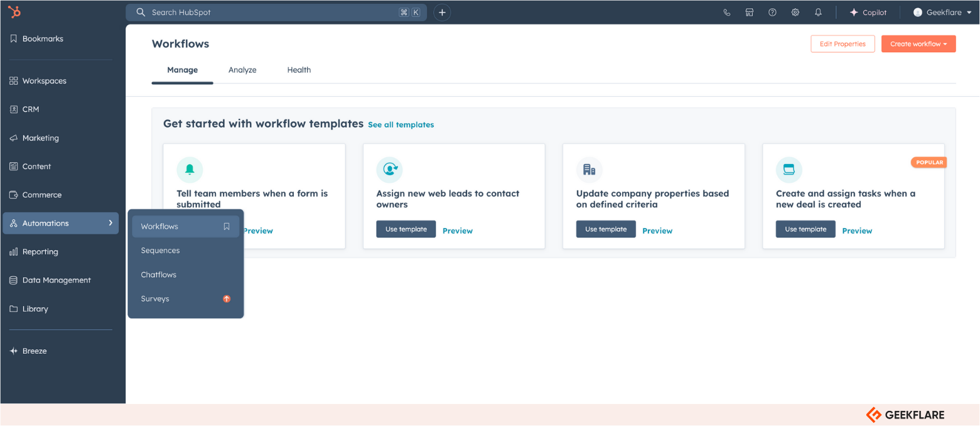Click the Search HubSpot input field

coord(276,13)
